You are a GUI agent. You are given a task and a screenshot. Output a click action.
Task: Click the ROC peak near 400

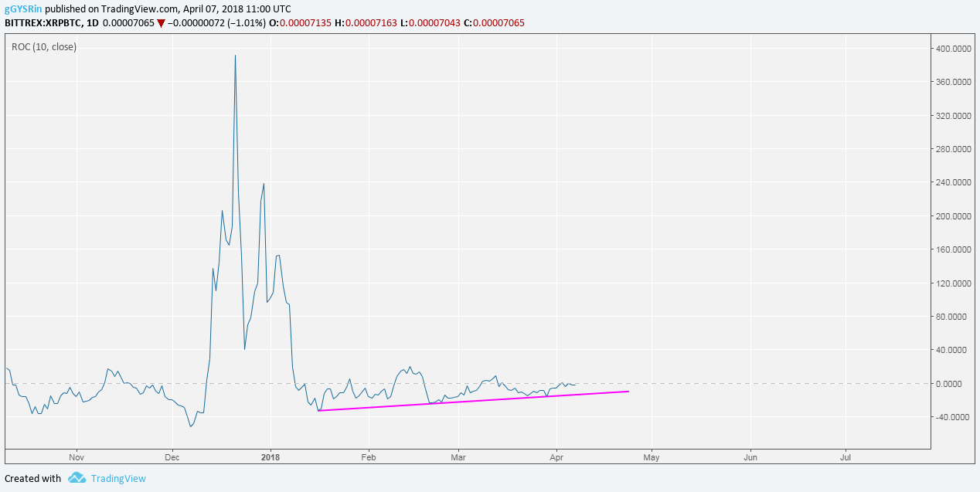[x=235, y=56]
